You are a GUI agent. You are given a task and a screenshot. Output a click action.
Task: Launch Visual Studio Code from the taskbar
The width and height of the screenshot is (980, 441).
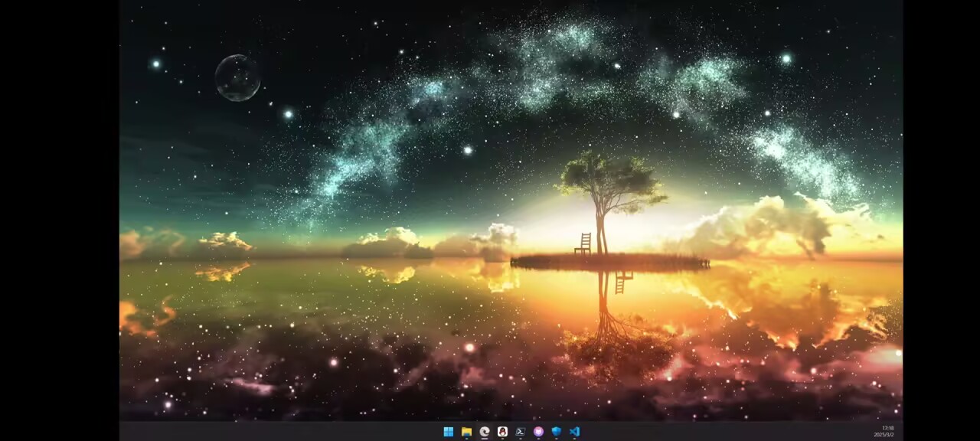(575, 432)
